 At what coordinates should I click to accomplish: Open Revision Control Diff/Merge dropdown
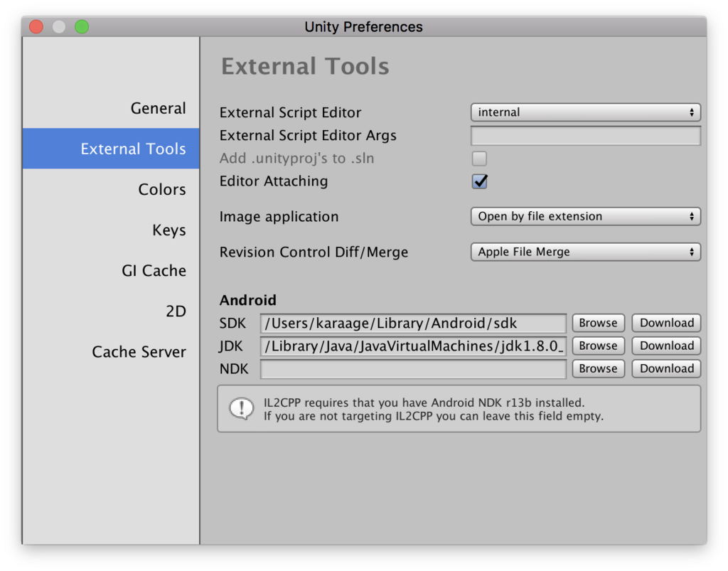(586, 252)
